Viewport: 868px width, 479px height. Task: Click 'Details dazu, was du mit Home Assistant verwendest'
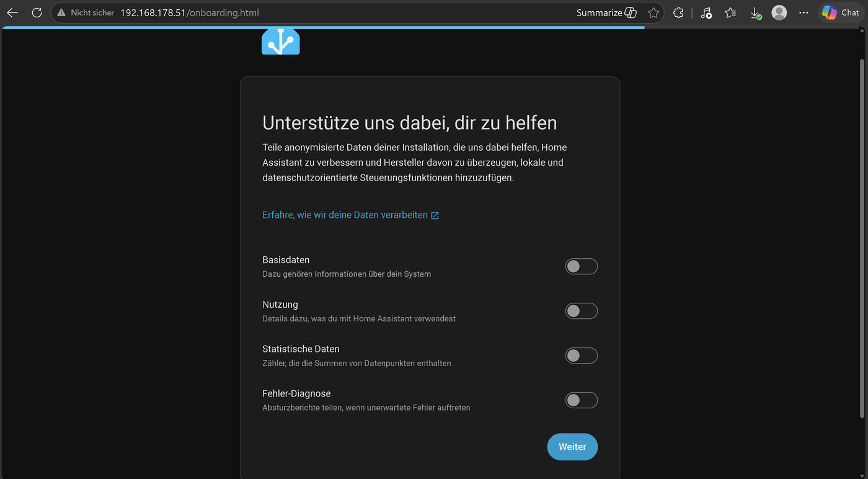click(x=359, y=319)
